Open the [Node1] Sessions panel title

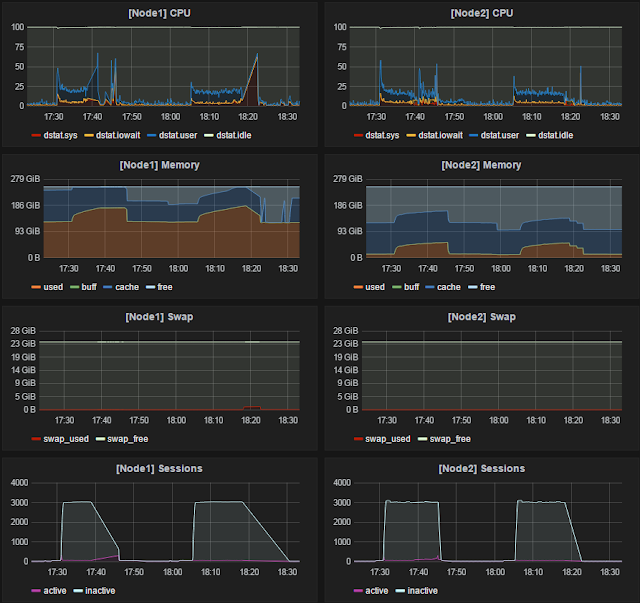(159, 468)
